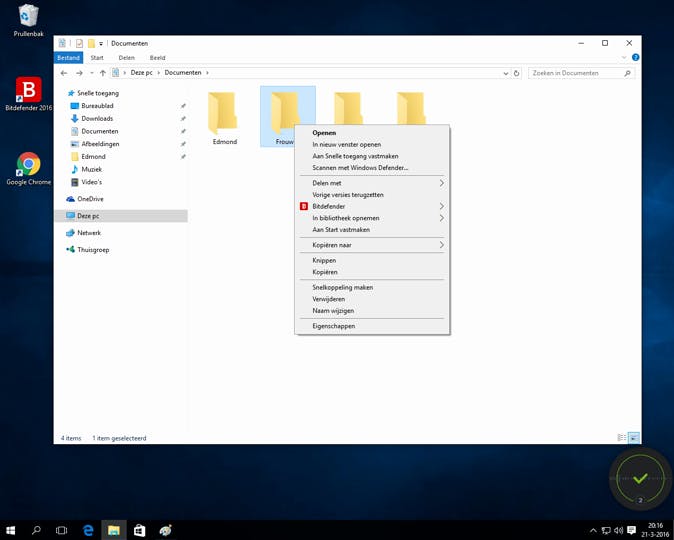Open Google Chrome from the desktop
Screen dimensions: 674x540
pyautogui.click(x=28, y=165)
